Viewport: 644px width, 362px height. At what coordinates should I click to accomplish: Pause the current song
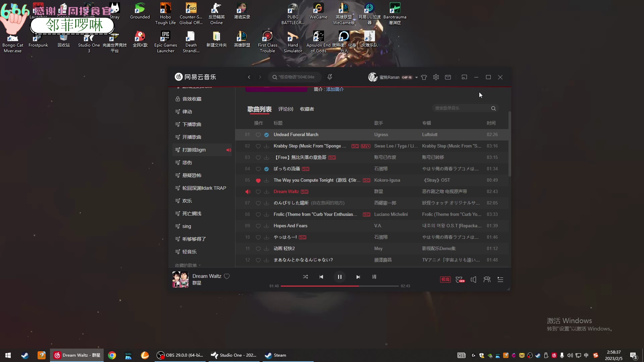click(x=339, y=277)
